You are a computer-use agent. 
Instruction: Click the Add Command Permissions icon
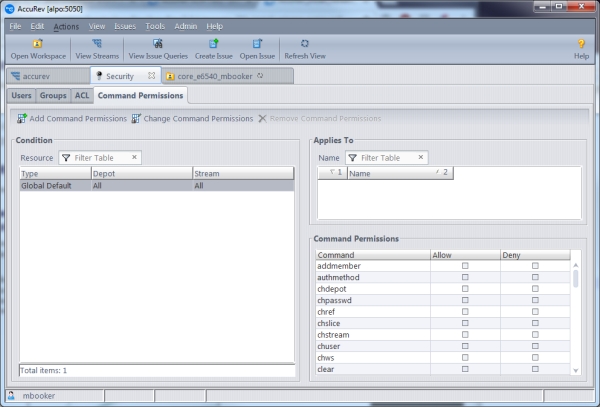coord(22,119)
